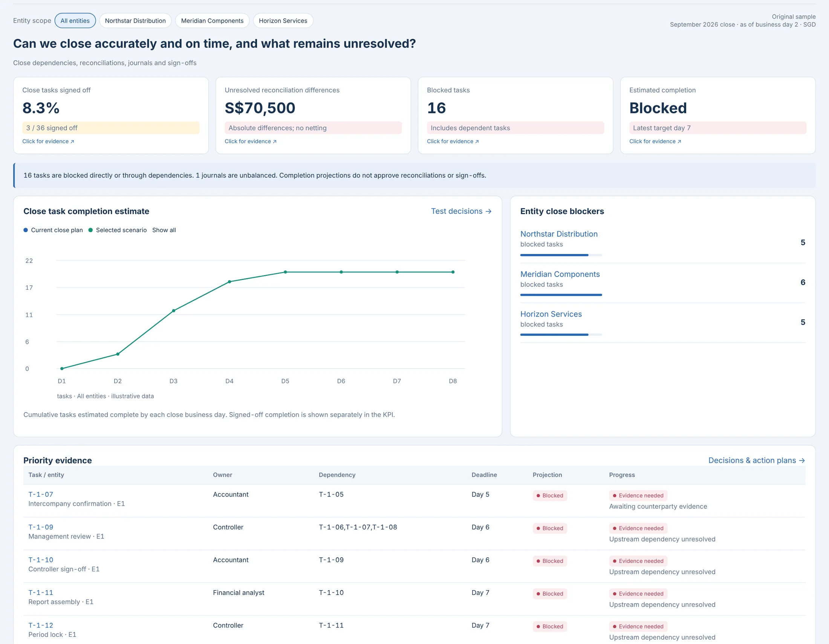Viewport: 829px width, 644px height.
Task: Open task T-1-07 in Priority evidence
Action: pyautogui.click(x=41, y=494)
